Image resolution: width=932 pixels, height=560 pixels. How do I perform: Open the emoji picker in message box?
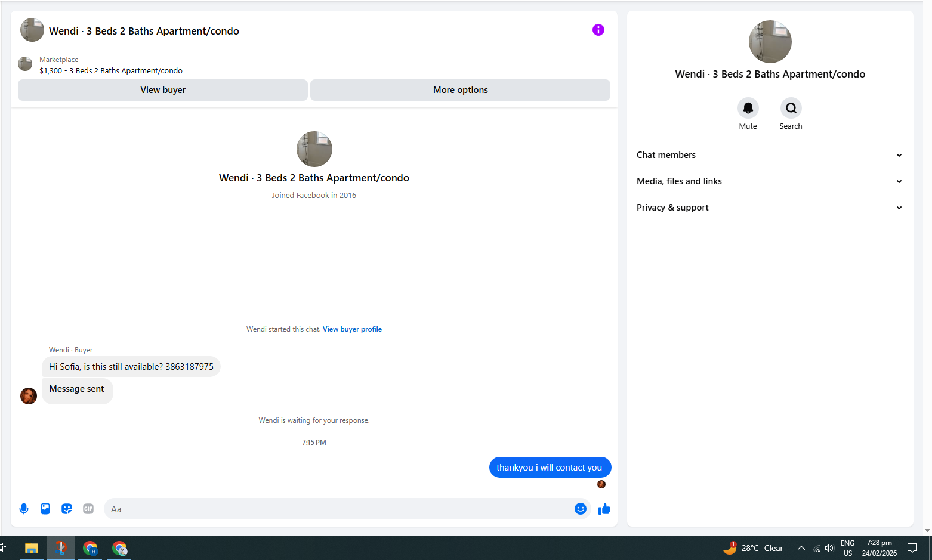[581, 509]
